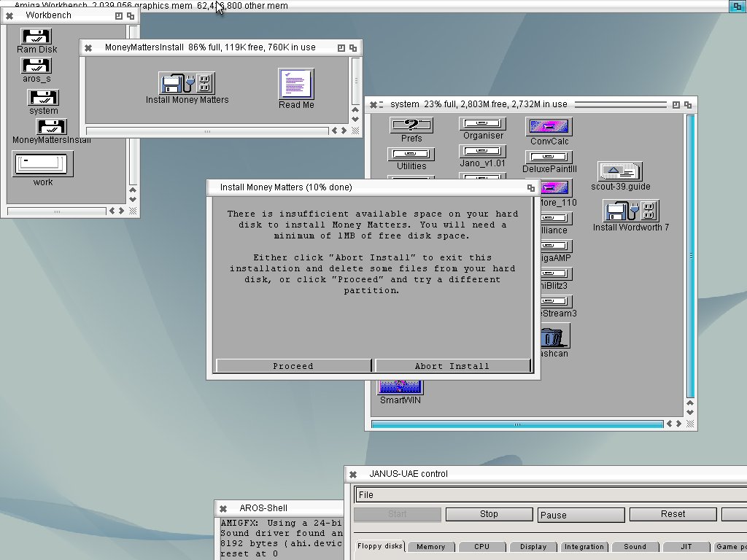Click the MoneyMattersInstall window scroll-down arrow
The width and height of the screenshot is (747, 560).
click(355, 120)
